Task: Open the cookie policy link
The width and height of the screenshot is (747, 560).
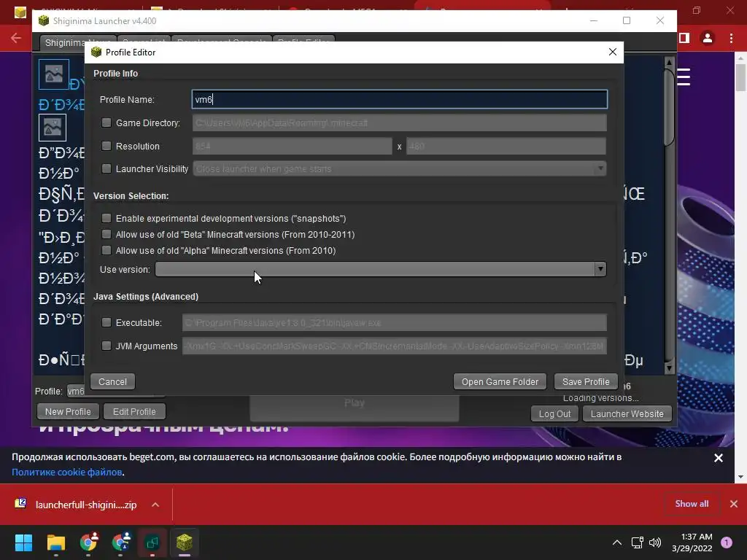Action: point(66,472)
